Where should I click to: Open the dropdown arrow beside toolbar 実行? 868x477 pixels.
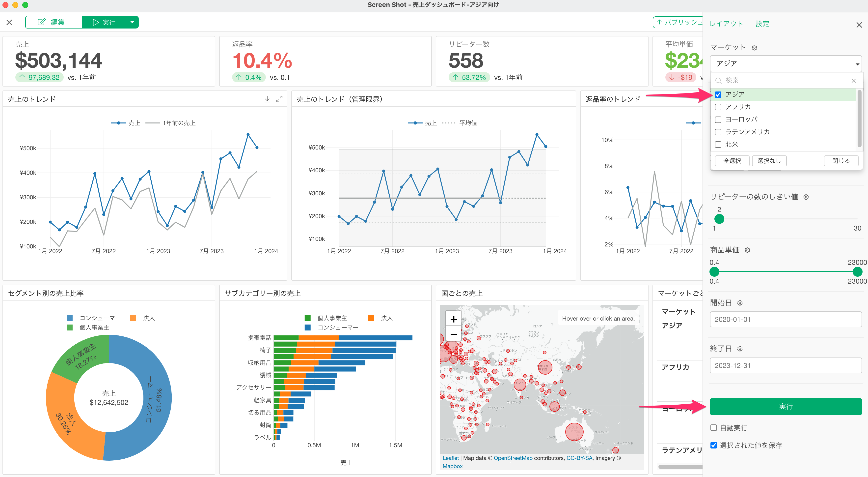(133, 22)
